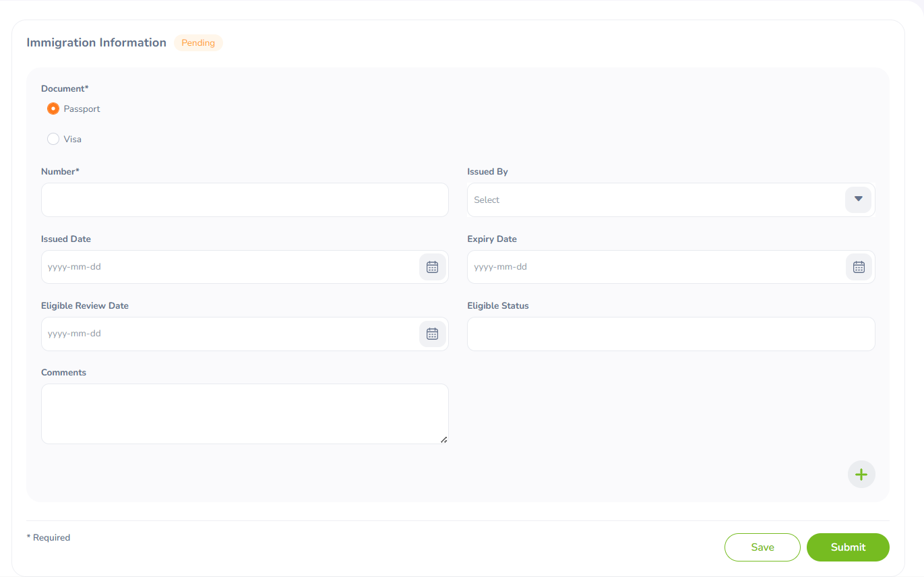The height and width of the screenshot is (577, 924).
Task: Click the Issued Date label
Action: point(66,239)
